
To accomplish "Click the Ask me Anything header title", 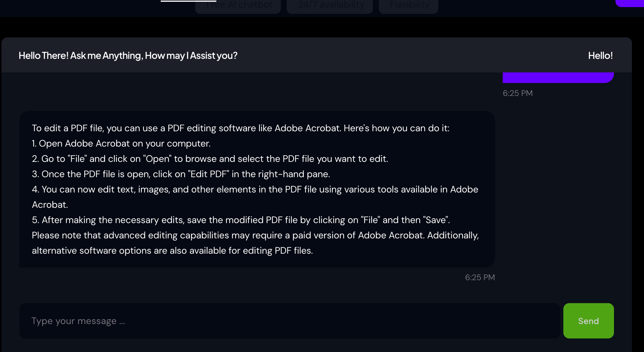I will pos(128,55).
